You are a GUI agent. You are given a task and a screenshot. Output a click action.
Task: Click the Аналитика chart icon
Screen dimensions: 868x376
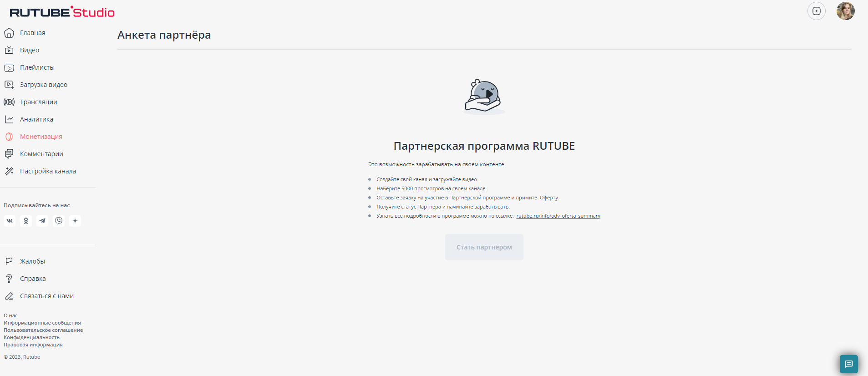9,119
